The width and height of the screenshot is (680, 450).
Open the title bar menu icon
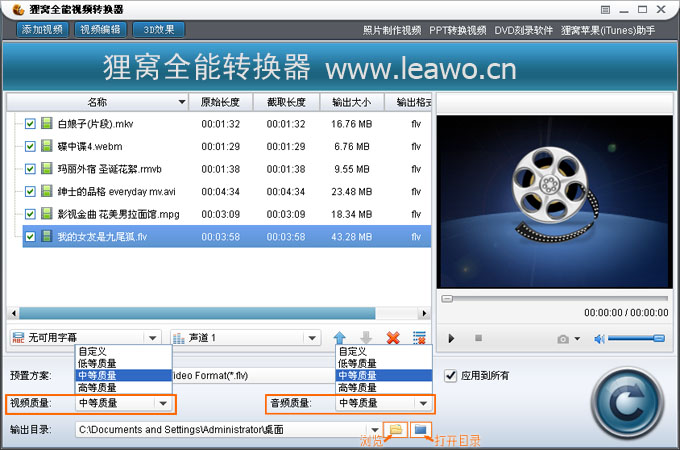pyautogui.click(x=605, y=10)
